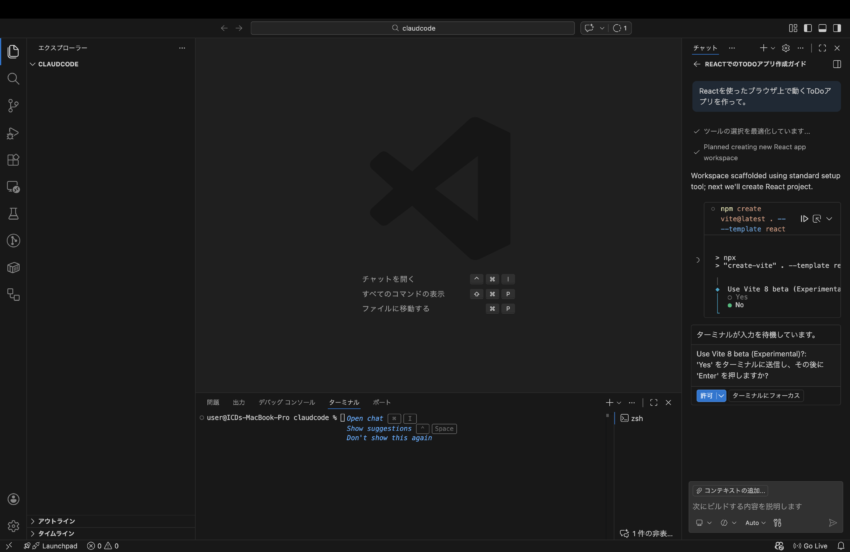Toggle the primary sidebar layout button

pyautogui.click(x=807, y=28)
